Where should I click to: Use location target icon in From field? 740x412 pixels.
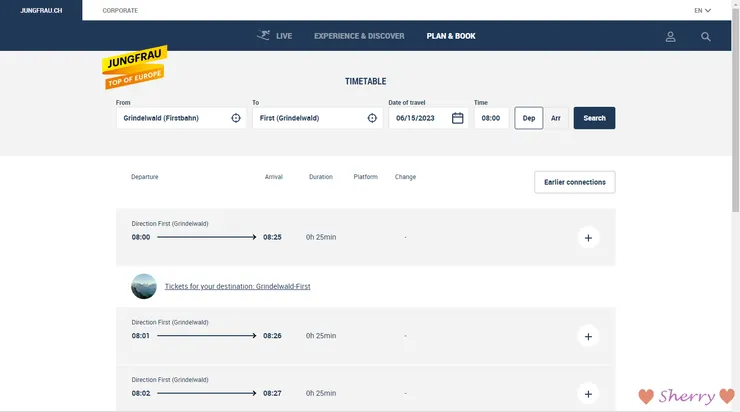(236, 118)
